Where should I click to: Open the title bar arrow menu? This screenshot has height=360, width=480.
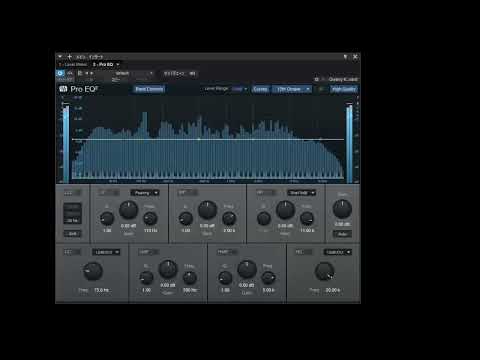(60, 57)
